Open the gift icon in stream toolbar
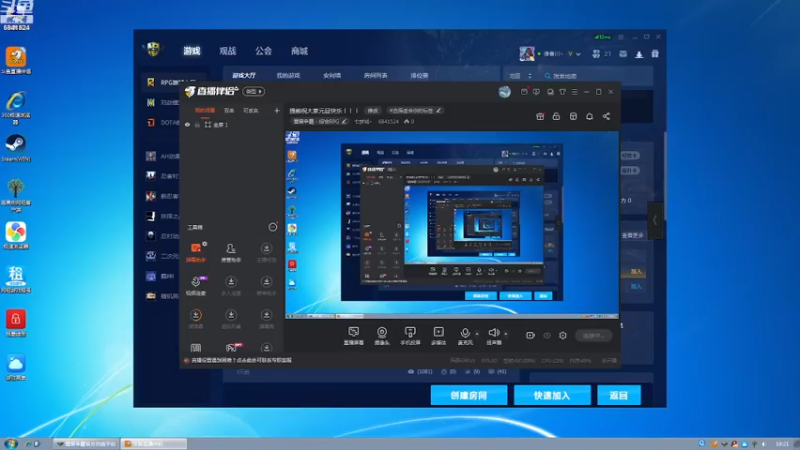 tap(540, 116)
